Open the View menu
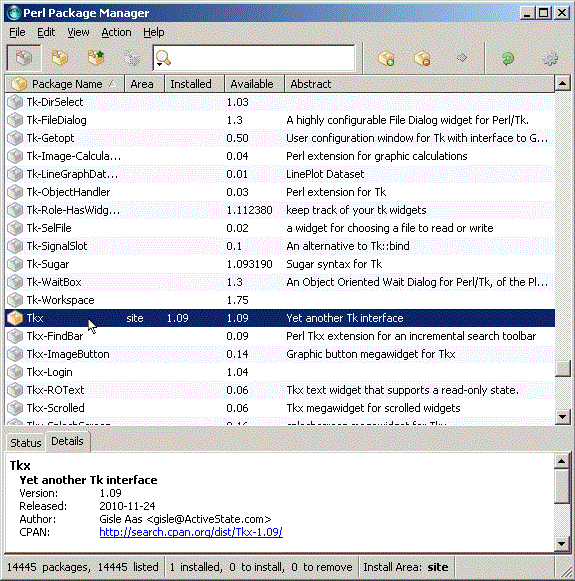Viewport: 575px width, 581px height. tap(78, 32)
